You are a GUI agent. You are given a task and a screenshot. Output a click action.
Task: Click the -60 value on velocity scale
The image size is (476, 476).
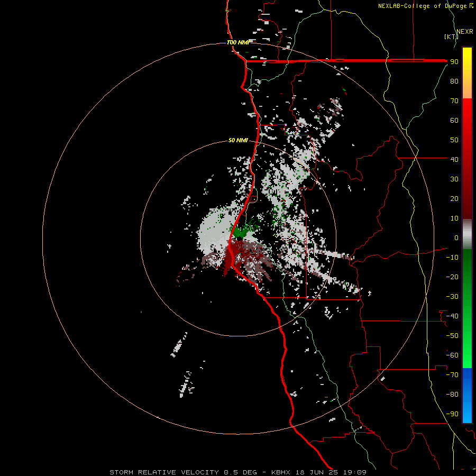(x=452, y=355)
